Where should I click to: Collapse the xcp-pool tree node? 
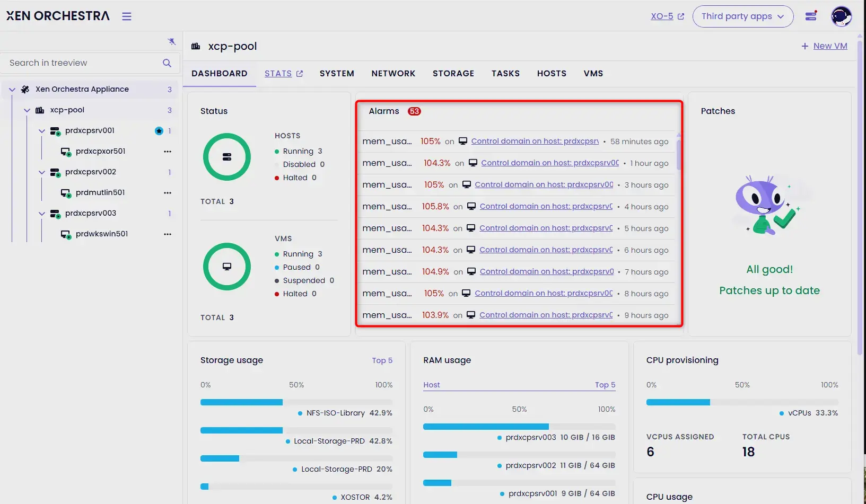coord(27,110)
